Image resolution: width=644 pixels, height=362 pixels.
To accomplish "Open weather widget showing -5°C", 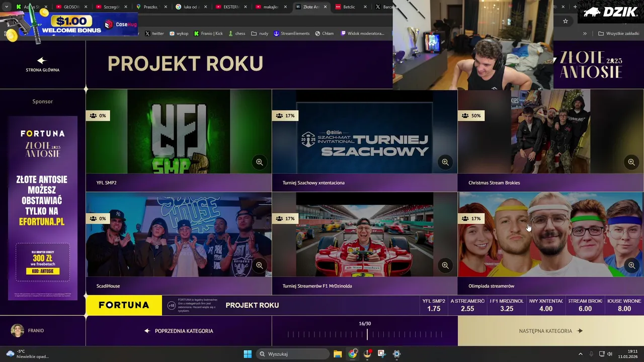I will point(28,354).
